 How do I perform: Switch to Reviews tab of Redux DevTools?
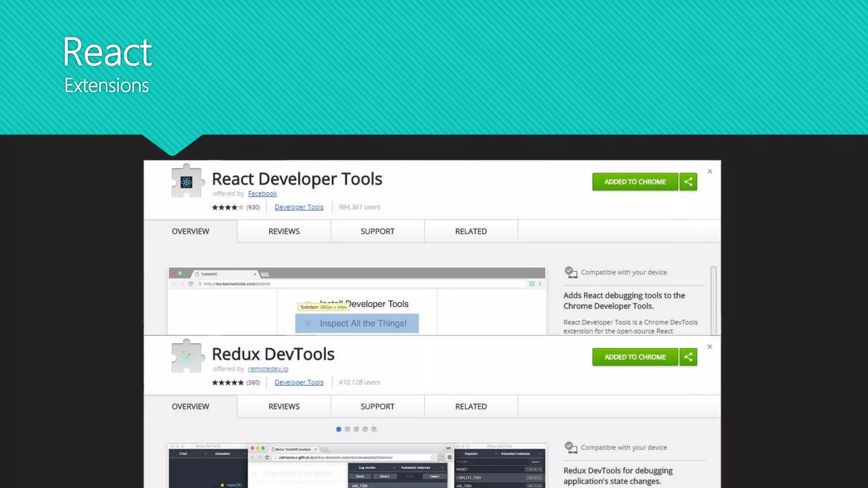[284, 406]
